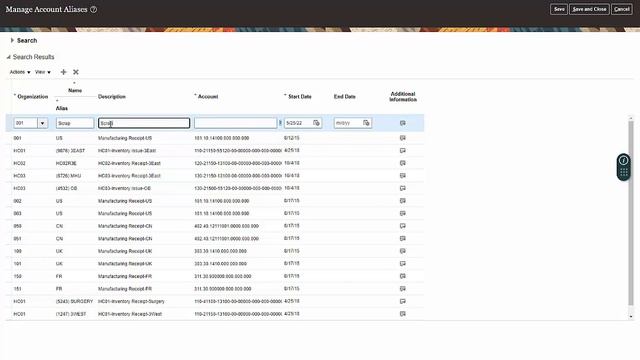Click the info icon on floating widget

pos(624,160)
